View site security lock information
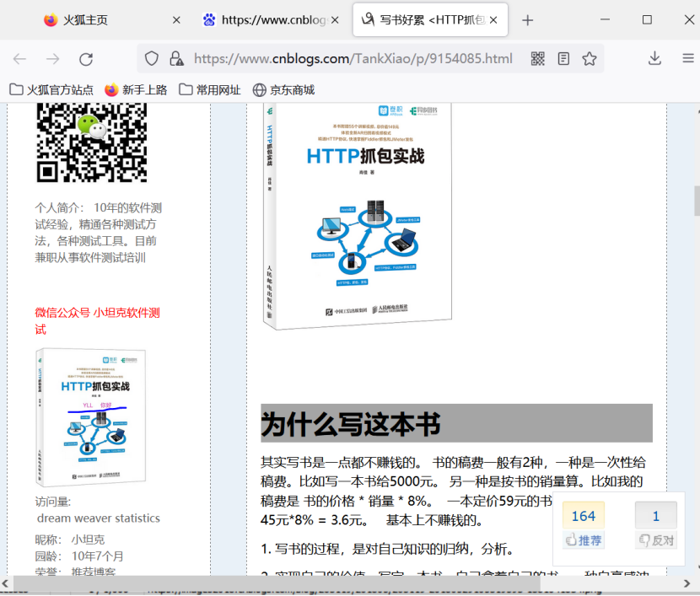Viewport: 700px width, 596px height. [x=176, y=58]
